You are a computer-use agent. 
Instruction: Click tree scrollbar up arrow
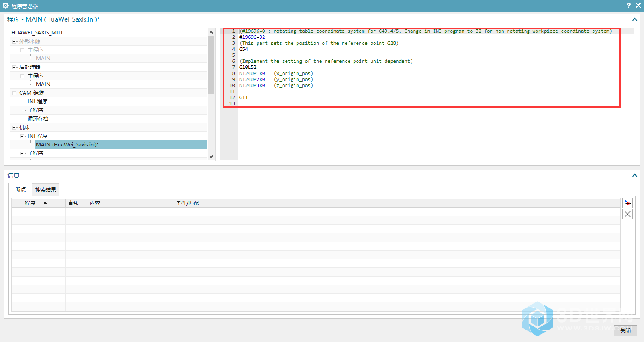(x=211, y=32)
